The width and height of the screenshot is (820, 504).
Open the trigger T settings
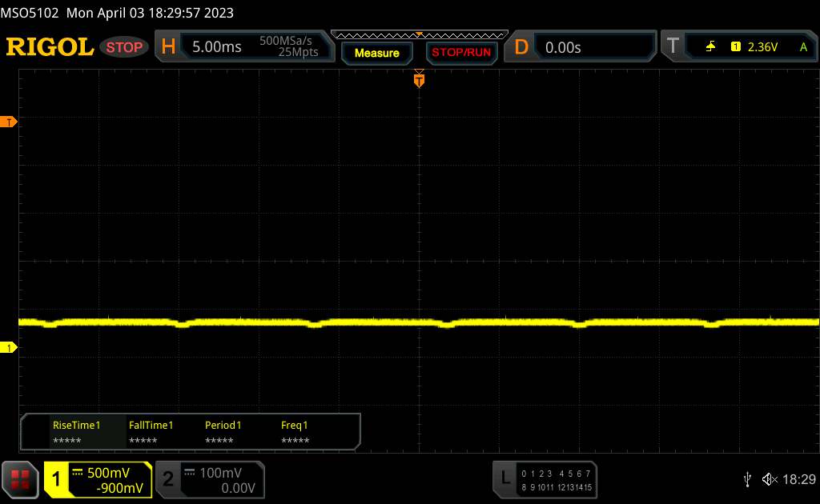coord(673,46)
